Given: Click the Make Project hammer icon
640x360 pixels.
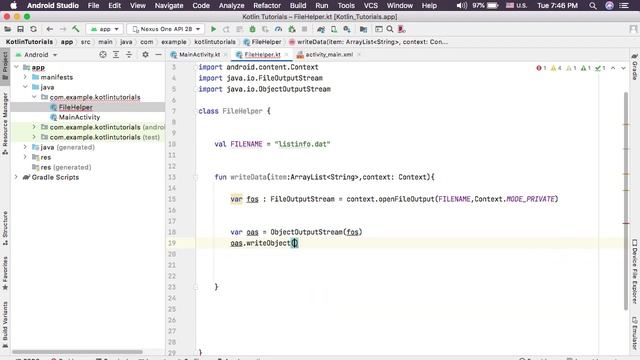Looking at the screenshot, I should (x=76, y=29).
